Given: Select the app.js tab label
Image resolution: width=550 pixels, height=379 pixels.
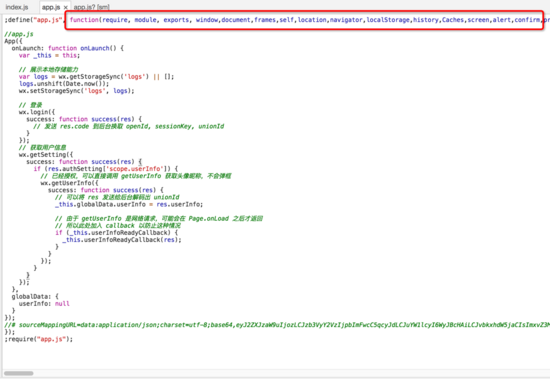Looking at the screenshot, I should click(x=51, y=7).
